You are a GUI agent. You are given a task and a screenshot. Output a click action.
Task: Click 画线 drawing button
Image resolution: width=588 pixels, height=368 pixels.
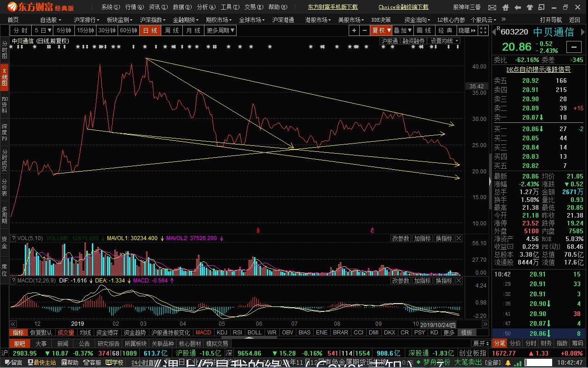pos(424,30)
